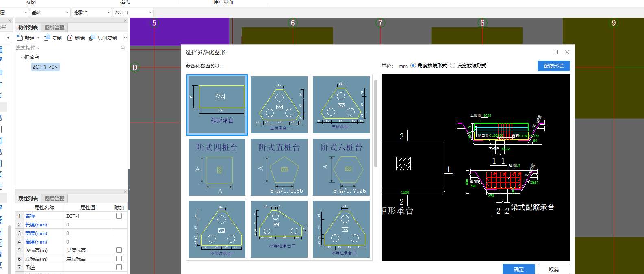Open the 基础 category dropdown
This screenshot has width=644, height=274.
click(x=50, y=13)
